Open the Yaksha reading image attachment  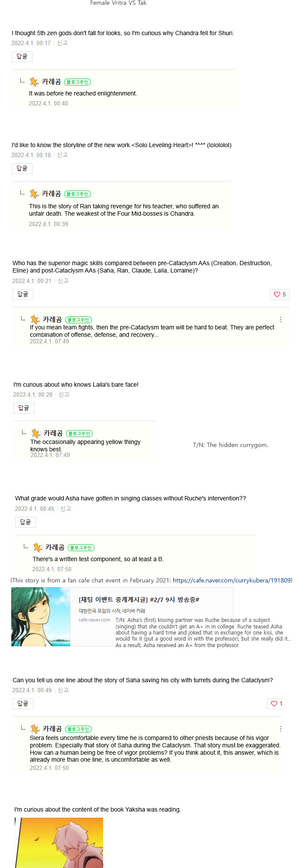[x=59, y=842]
